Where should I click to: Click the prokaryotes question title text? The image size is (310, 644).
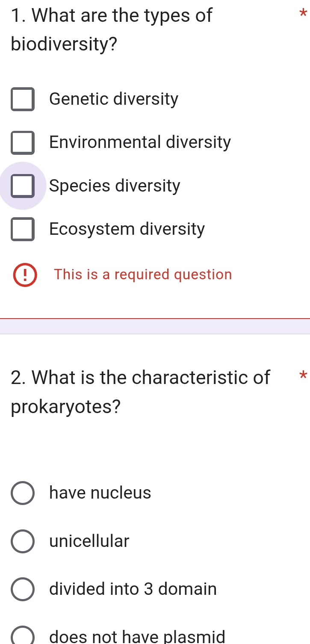[140, 392]
